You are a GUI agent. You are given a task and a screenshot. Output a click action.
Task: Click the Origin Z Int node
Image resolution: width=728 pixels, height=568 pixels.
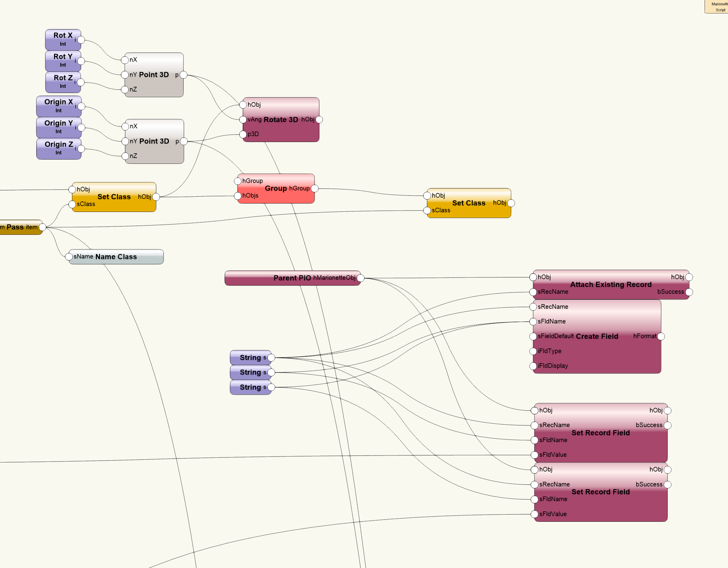click(59, 148)
